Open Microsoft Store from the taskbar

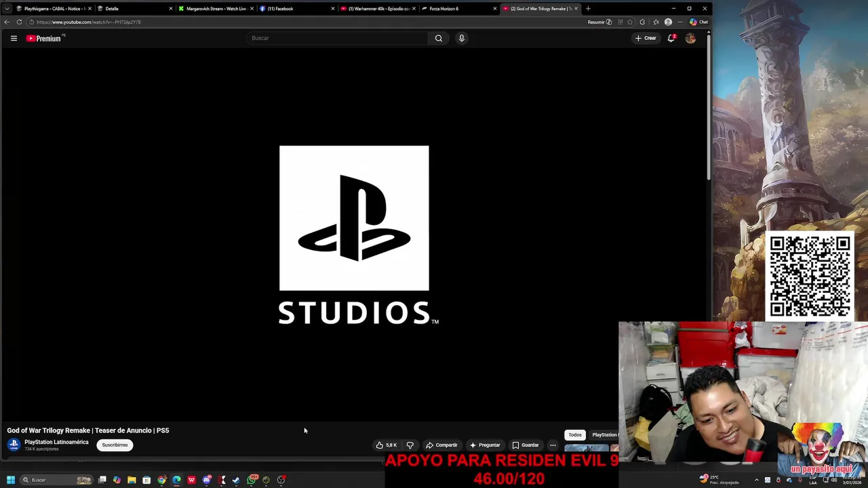(x=146, y=480)
